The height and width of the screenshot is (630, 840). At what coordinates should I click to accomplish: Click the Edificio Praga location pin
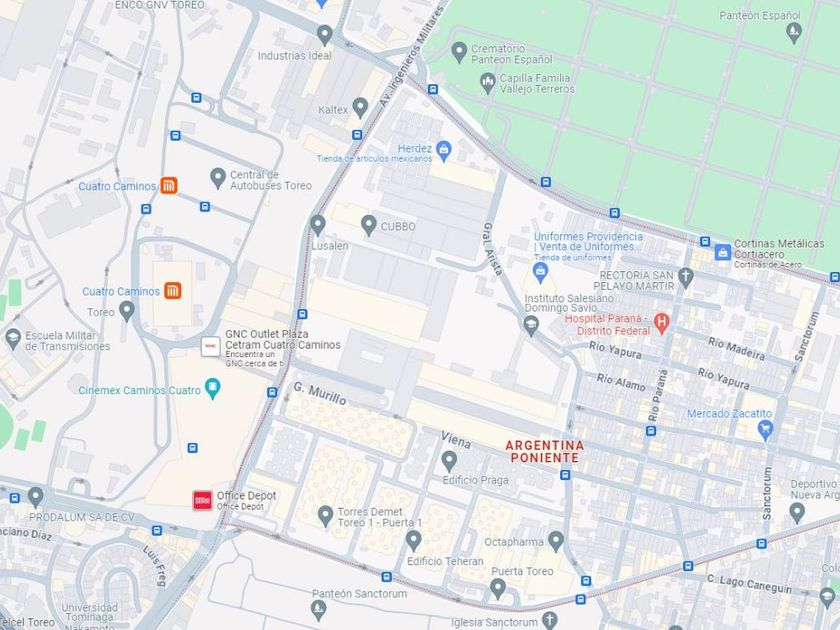click(449, 461)
